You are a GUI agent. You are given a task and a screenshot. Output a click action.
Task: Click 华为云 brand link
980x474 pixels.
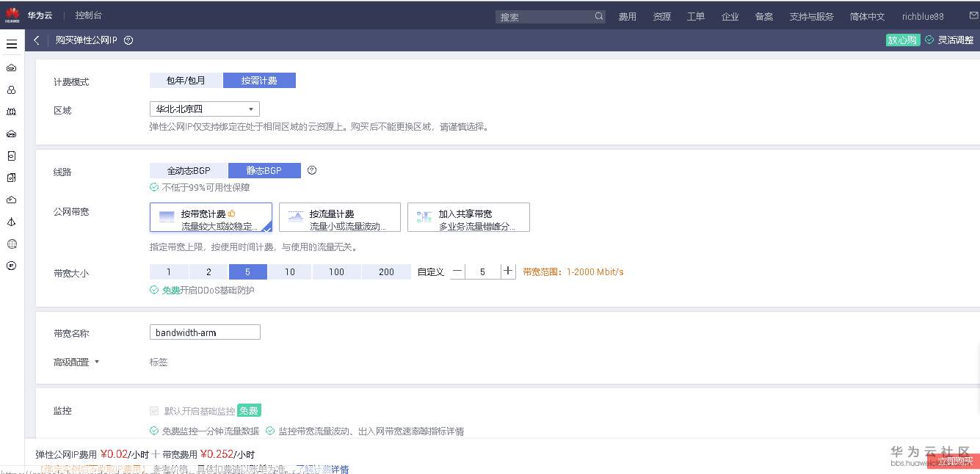coord(40,15)
